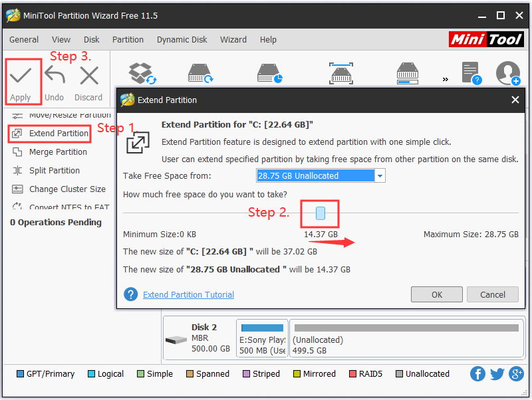Click the user account register icon

pos(508,73)
